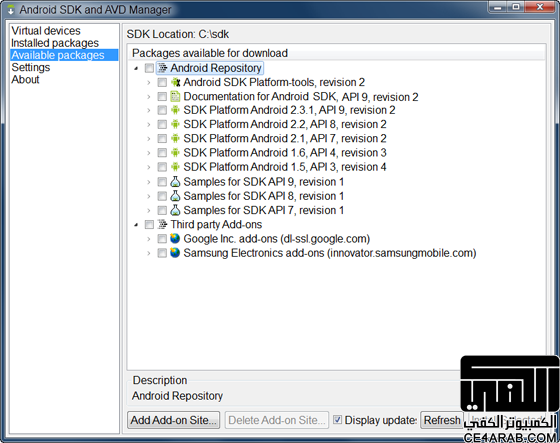Check Documentation for Android SDK checkbox
The height and width of the screenshot is (443, 560).
[162, 96]
